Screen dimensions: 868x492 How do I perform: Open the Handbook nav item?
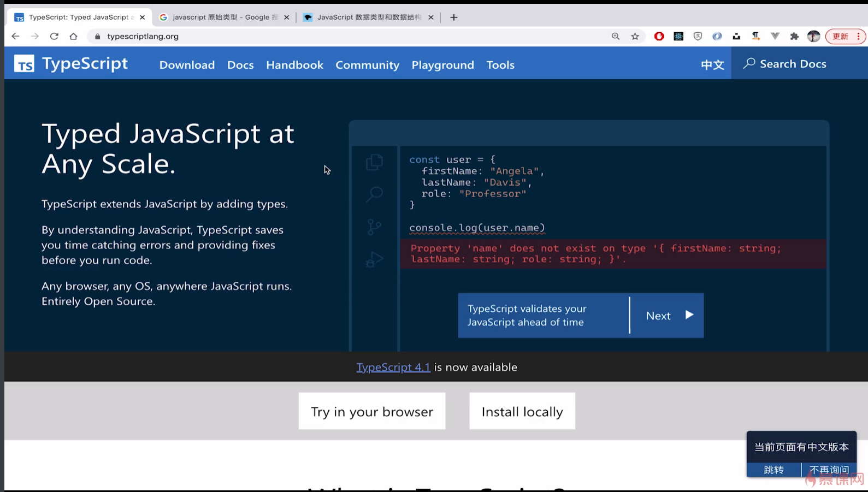coord(294,65)
